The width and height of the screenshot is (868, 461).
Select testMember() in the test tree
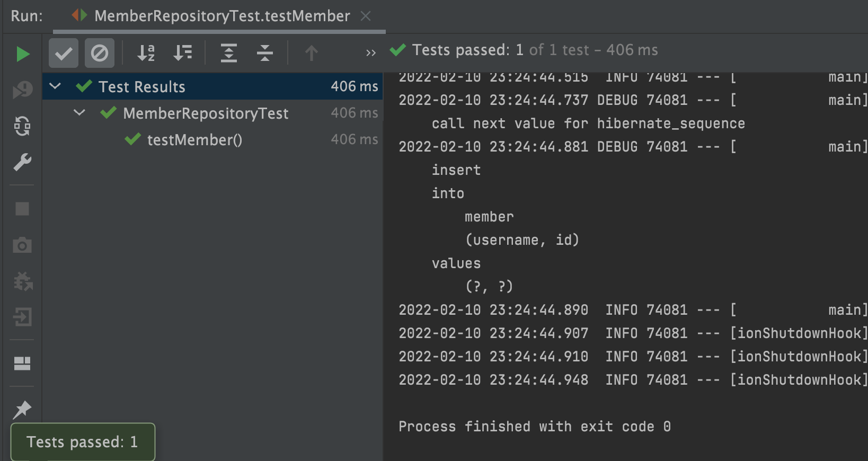coord(194,140)
